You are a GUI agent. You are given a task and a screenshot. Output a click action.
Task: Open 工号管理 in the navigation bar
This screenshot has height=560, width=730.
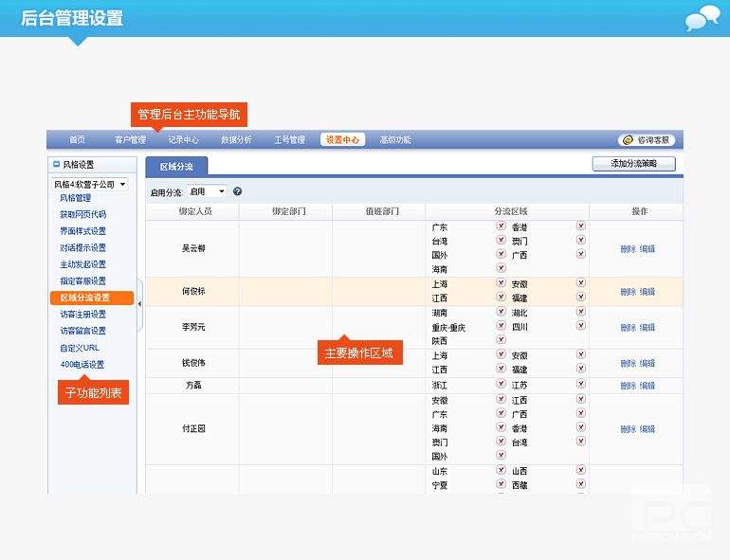click(x=289, y=139)
